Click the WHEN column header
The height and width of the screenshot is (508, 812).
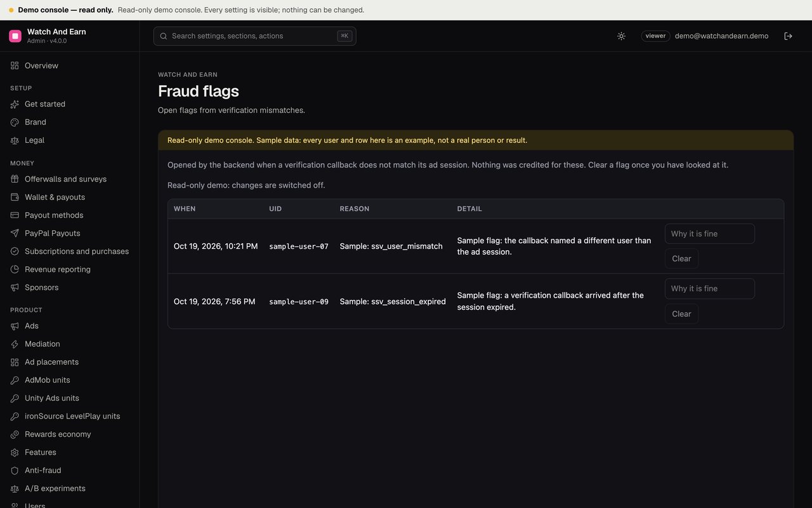185,209
